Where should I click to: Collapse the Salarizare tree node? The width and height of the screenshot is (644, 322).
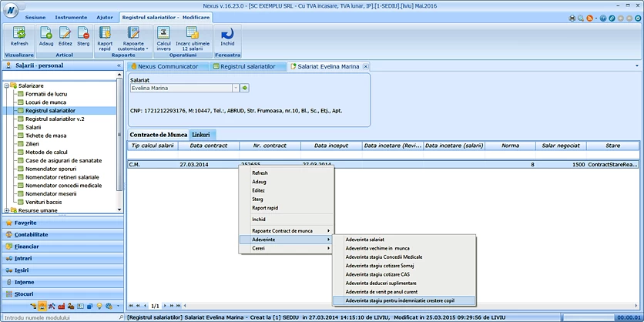point(7,86)
